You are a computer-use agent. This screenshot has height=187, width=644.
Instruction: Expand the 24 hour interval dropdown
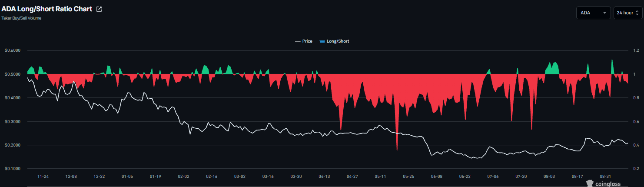[627, 13]
